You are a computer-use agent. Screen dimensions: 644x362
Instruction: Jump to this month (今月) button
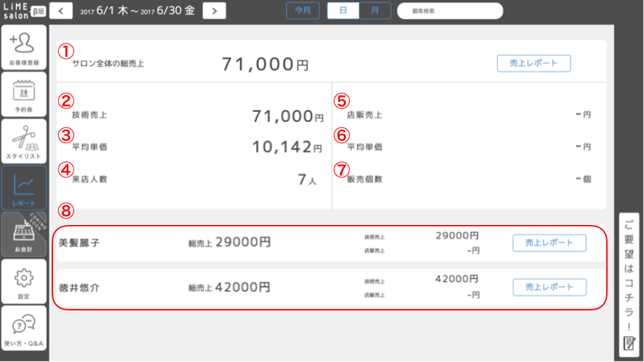point(302,11)
